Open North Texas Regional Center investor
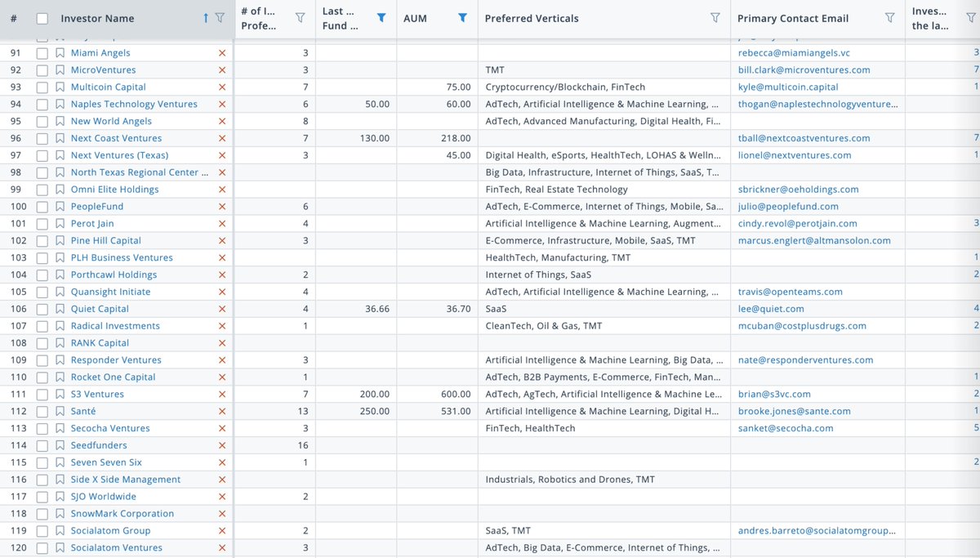The height and width of the screenshot is (558, 980). click(139, 172)
